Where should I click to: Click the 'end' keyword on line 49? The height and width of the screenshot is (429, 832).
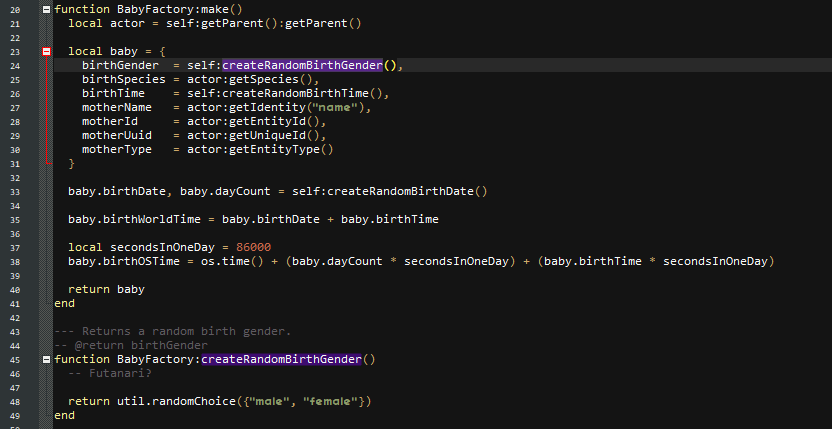click(x=64, y=415)
